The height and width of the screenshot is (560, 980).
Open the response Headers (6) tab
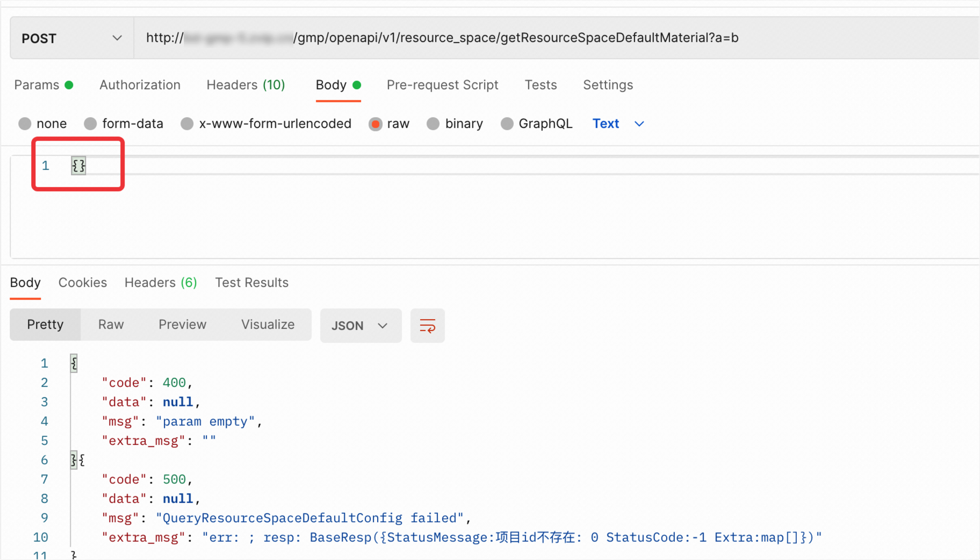(x=161, y=283)
